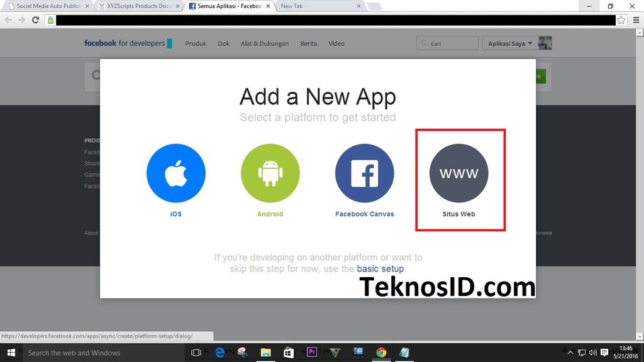Open the Produk menu
Viewport: 644px width, 362px height.
pos(196,43)
